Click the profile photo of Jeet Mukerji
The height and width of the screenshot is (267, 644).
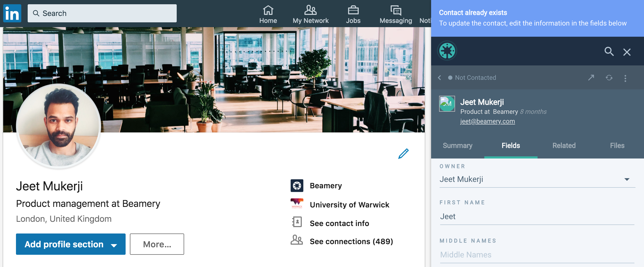click(x=59, y=126)
